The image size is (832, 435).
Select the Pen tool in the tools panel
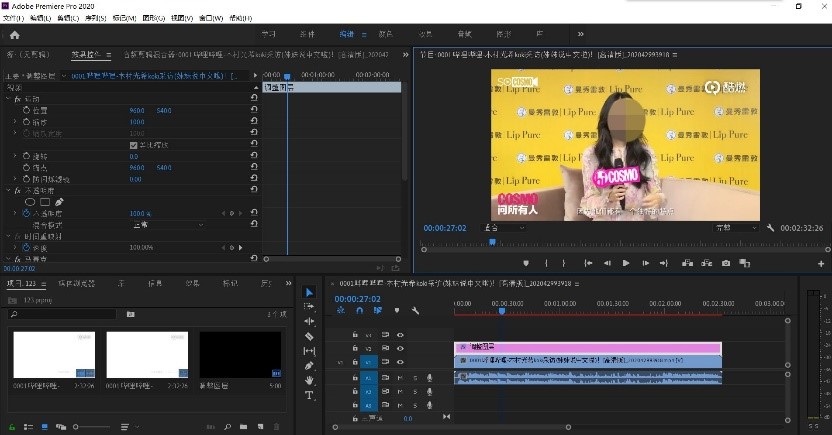309,366
